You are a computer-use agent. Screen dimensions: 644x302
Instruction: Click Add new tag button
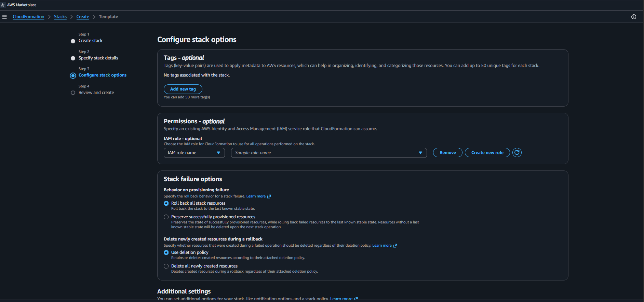point(183,89)
